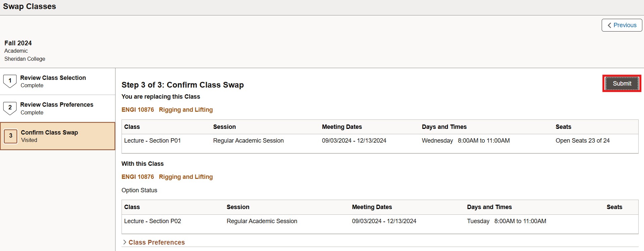Click the Class Preferences chevron arrow
This screenshot has width=644, height=251.
tap(125, 242)
